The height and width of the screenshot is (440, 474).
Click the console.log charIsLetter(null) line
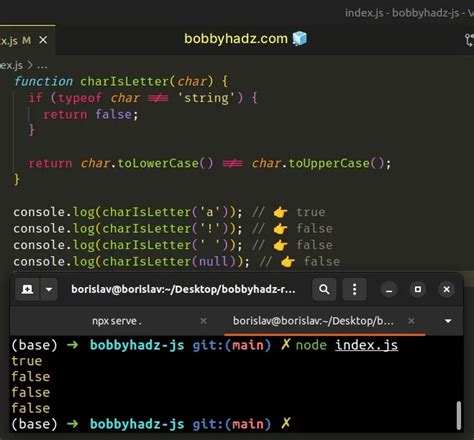coord(176,262)
